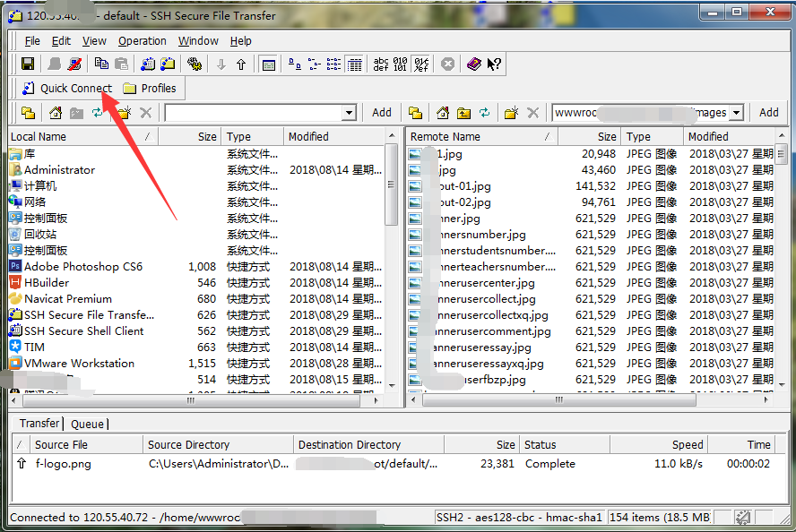Select Navicat Premium in local list
This screenshot has height=532, width=796.
(x=68, y=299)
